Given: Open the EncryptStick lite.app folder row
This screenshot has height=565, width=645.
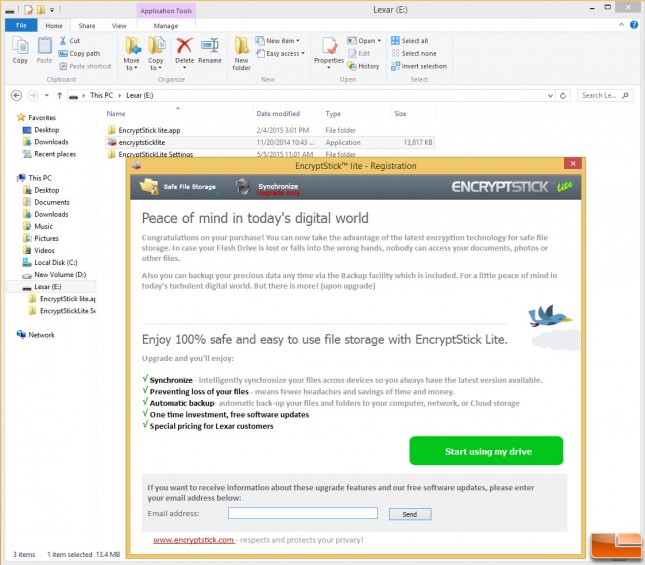Looking at the screenshot, I should click(x=270, y=130).
